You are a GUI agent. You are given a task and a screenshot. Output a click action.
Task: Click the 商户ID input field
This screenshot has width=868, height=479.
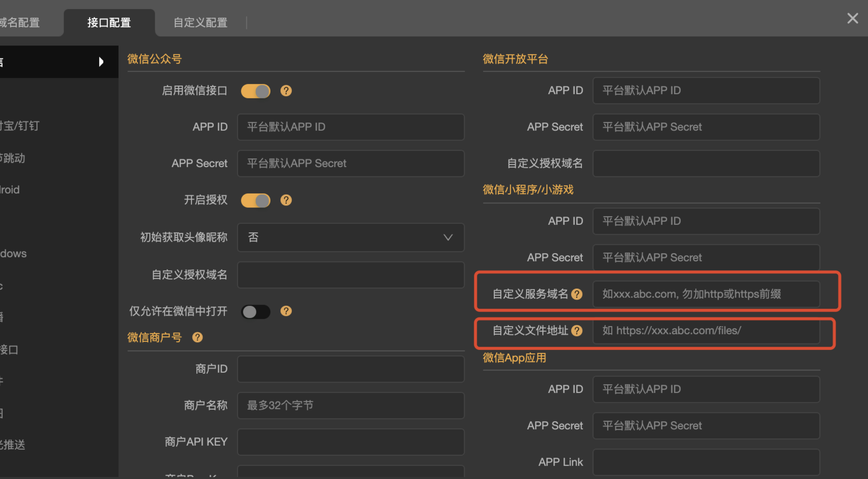351,369
